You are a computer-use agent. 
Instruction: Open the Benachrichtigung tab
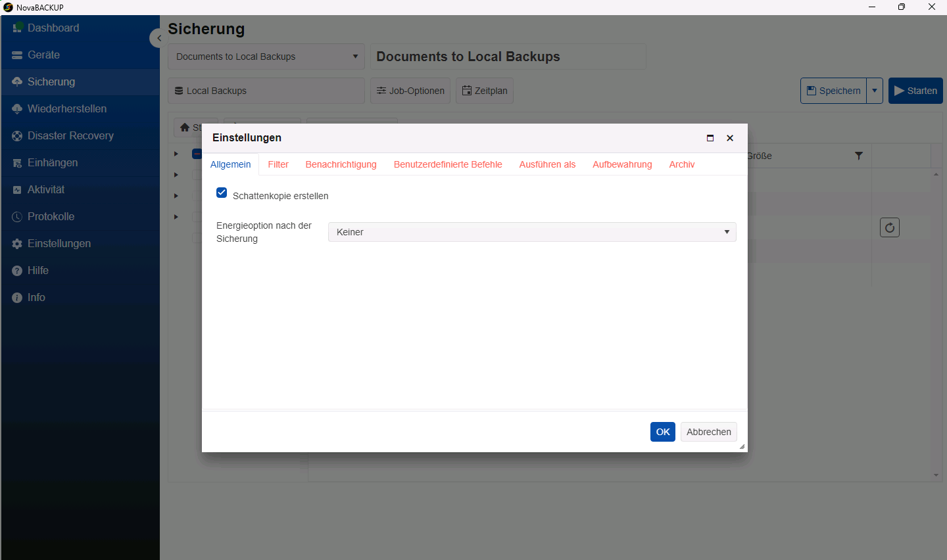[x=341, y=164]
